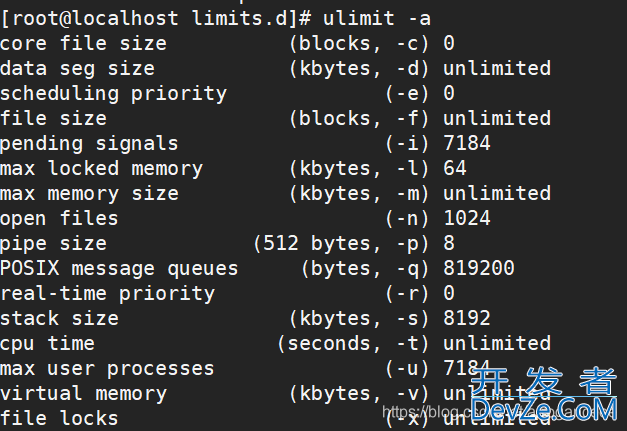The width and height of the screenshot is (627, 431).
Task: Click the 'pipe size' label
Action: (x=54, y=243)
